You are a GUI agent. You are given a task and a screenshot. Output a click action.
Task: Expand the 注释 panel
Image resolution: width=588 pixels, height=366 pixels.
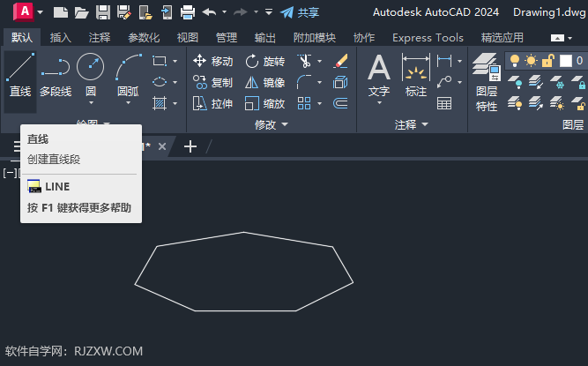(x=411, y=124)
